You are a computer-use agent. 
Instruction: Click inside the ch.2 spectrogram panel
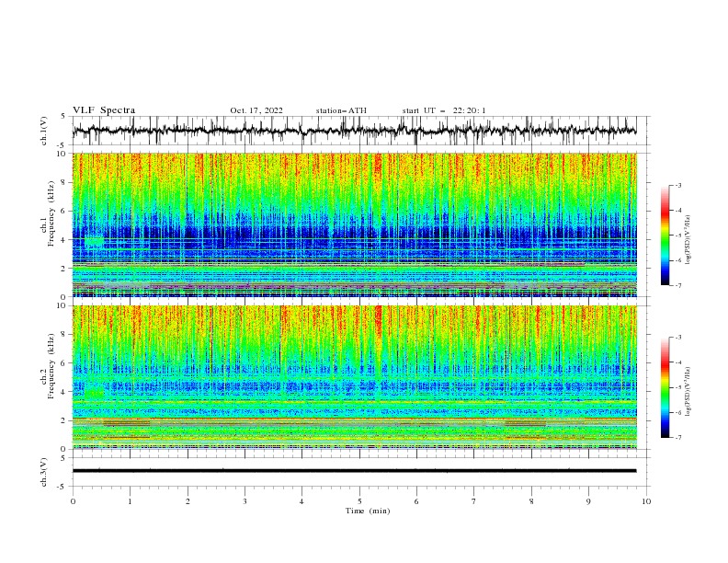coord(355,377)
